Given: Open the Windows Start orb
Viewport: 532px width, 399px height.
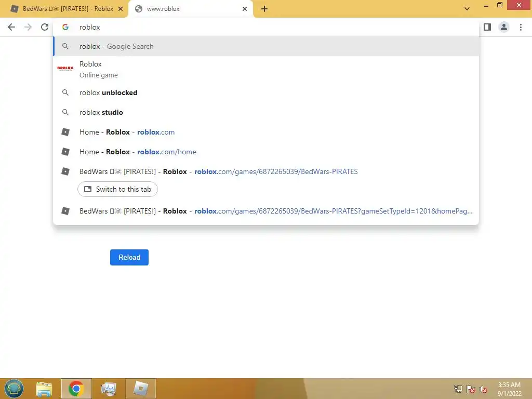Looking at the screenshot, I should point(14,389).
